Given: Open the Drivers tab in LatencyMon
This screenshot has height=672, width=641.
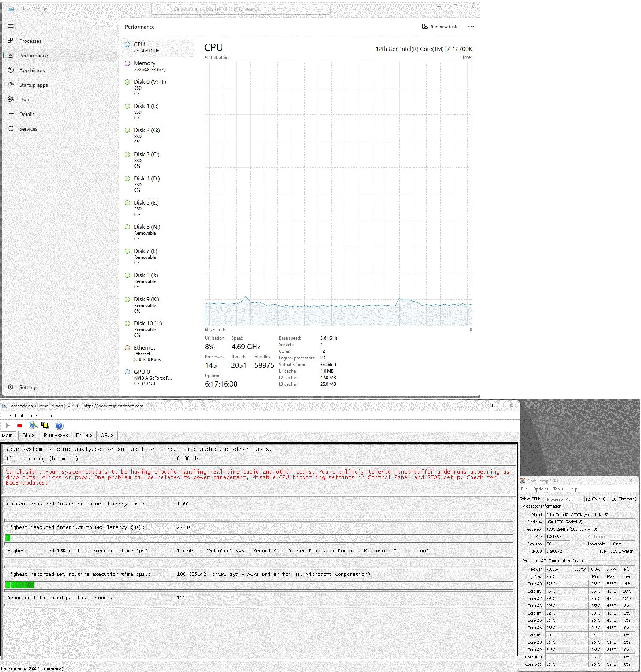Looking at the screenshot, I should pos(84,435).
